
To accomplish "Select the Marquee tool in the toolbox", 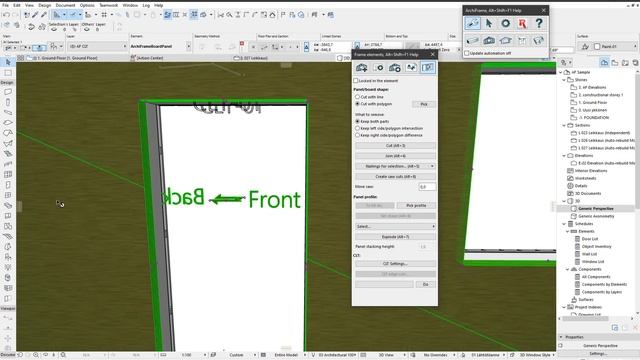I will [x=8, y=73].
